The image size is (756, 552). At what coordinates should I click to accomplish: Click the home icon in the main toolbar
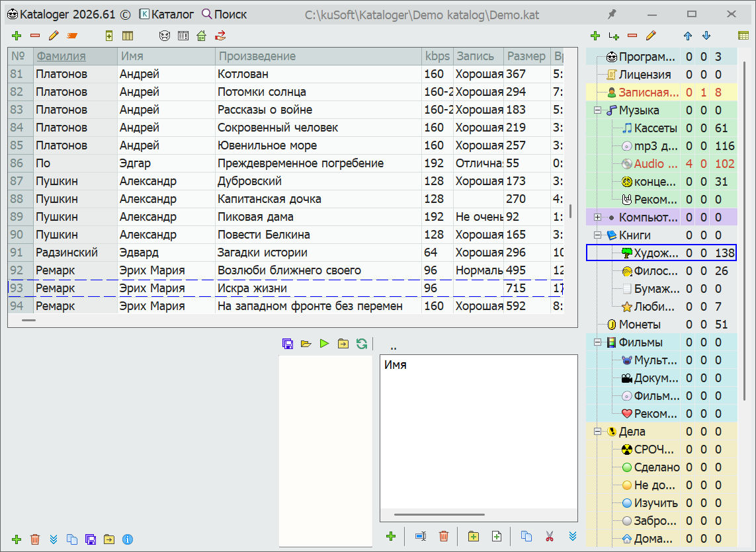pos(201,36)
